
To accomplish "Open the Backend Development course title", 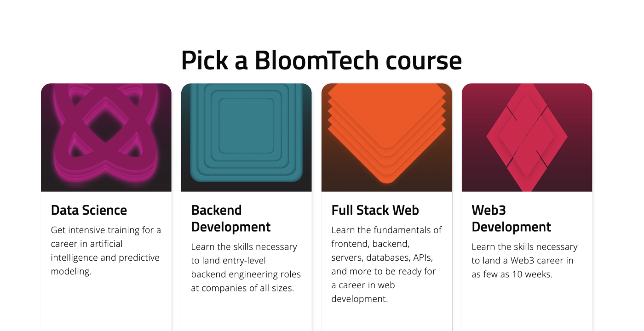I will (231, 218).
